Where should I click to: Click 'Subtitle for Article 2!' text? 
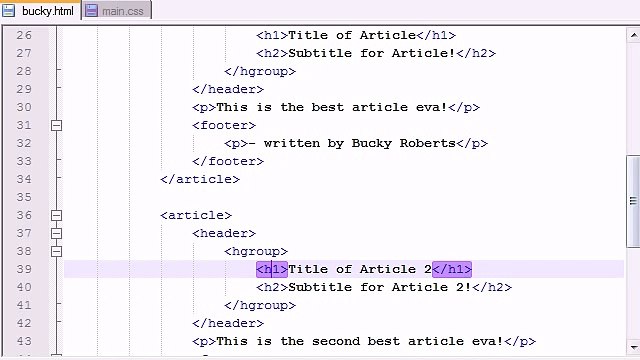380,287
